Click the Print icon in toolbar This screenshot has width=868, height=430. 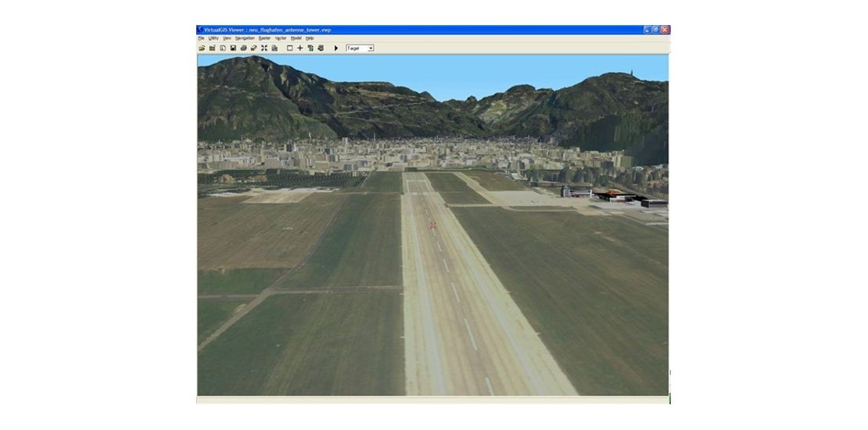pyautogui.click(x=243, y=48)
